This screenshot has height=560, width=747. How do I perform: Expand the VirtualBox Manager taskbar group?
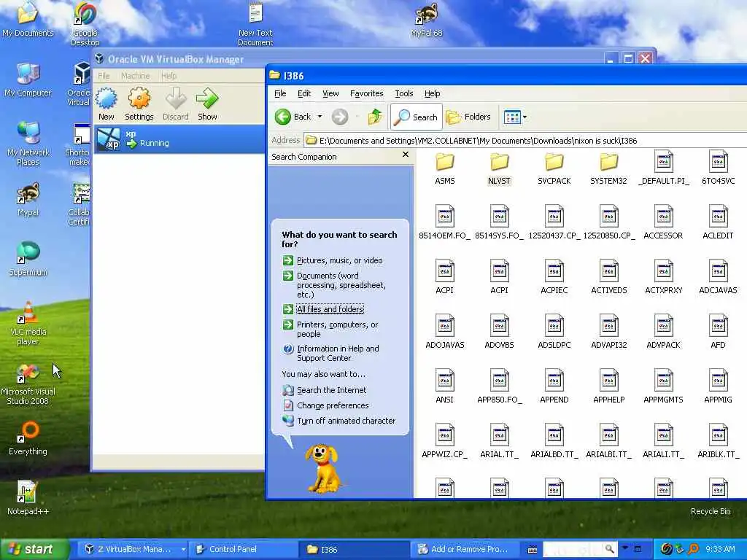[183, 549]
